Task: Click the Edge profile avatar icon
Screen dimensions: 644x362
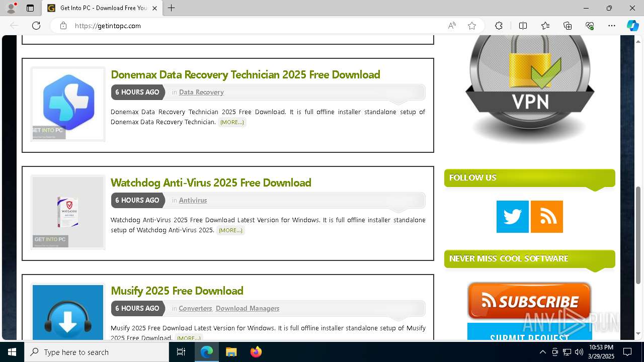Action: click(x=11, y=8)
